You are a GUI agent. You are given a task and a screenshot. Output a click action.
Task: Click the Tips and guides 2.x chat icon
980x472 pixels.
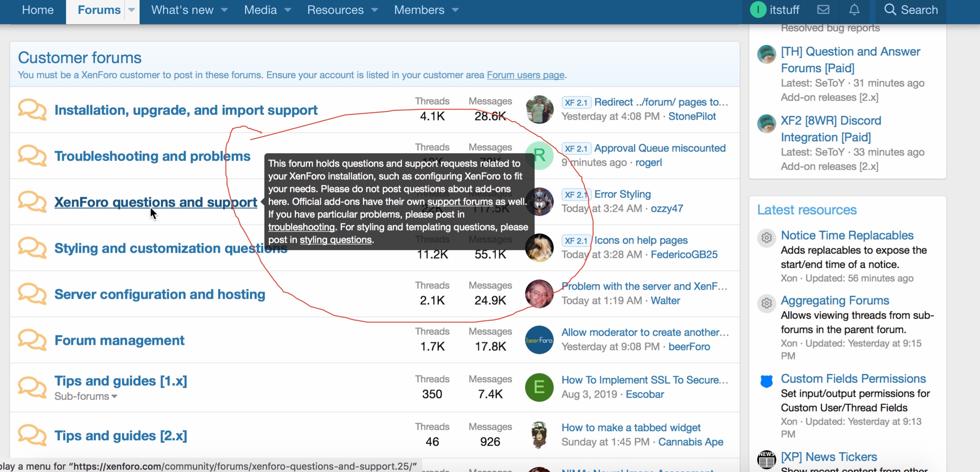click(x=32, y=435)
